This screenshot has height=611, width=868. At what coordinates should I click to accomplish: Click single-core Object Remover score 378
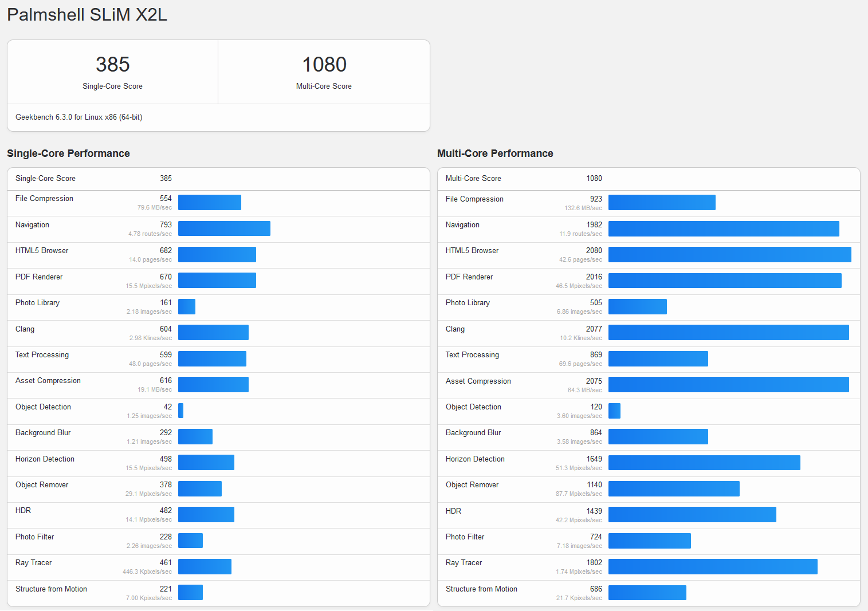[166, 484]
